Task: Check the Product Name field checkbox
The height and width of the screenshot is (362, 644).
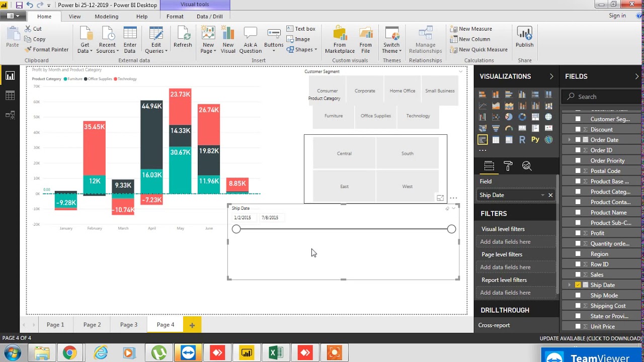Action: pyautogui.click(x=578, y=212)
